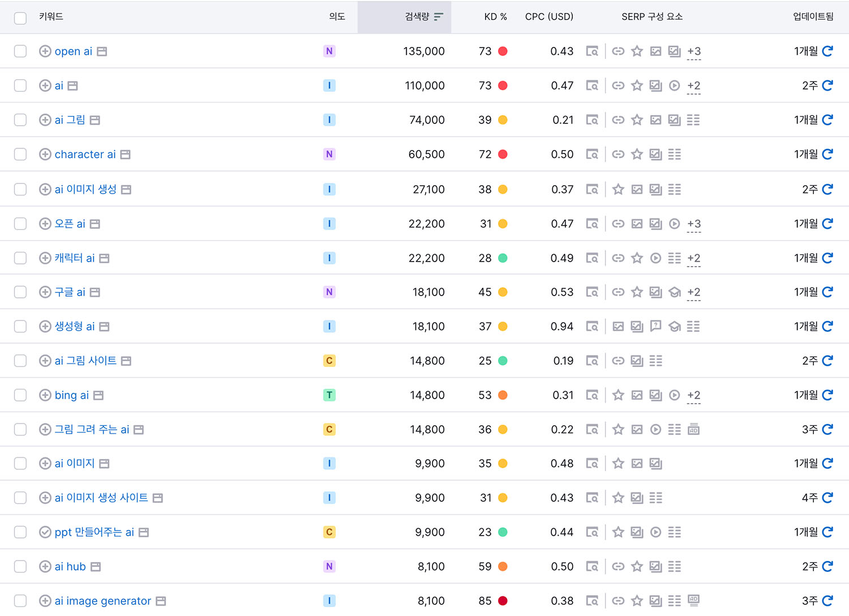Refresh the bing ai row metrics
This screenshot has width=849, height=616.
click(827, 395)
